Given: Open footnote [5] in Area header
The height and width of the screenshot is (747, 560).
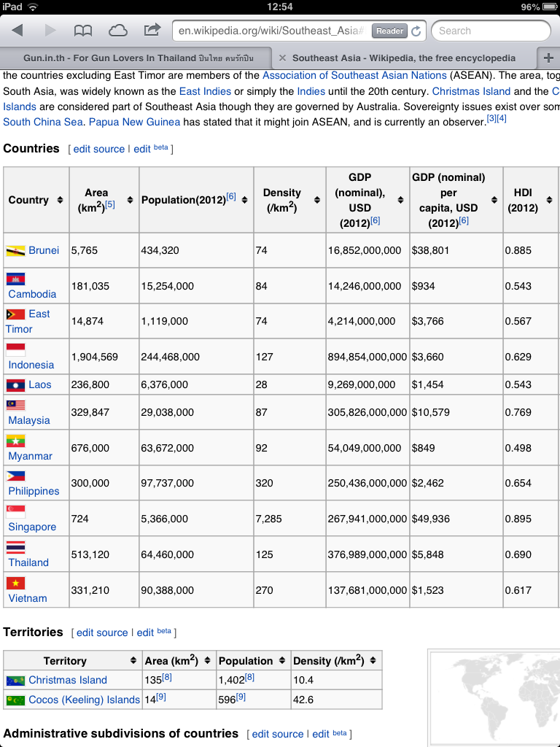Looking at the screenshot, I should pos(110,204).
